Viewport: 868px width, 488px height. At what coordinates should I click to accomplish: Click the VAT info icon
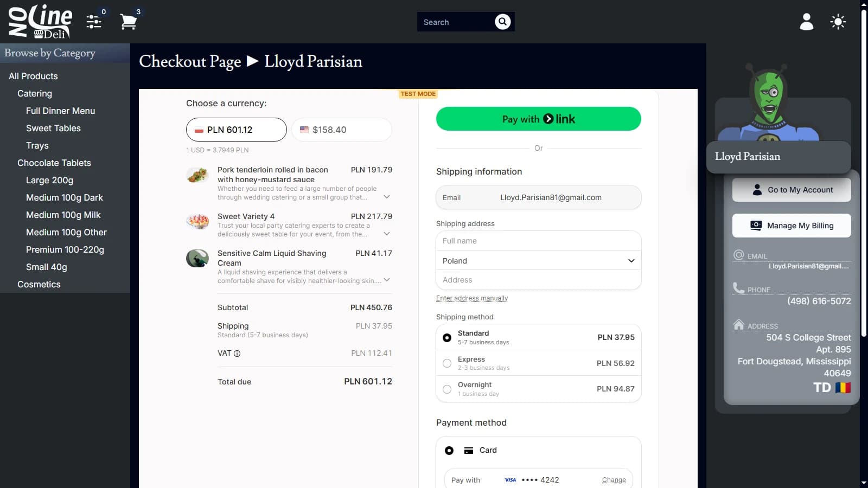tap(237, 354)
